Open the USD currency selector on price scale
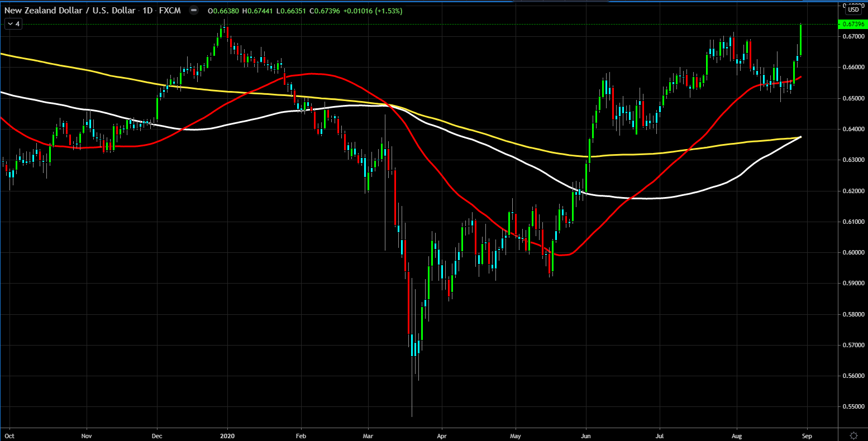This screenshot has height=441, width=868. click(x=853, y=9)
